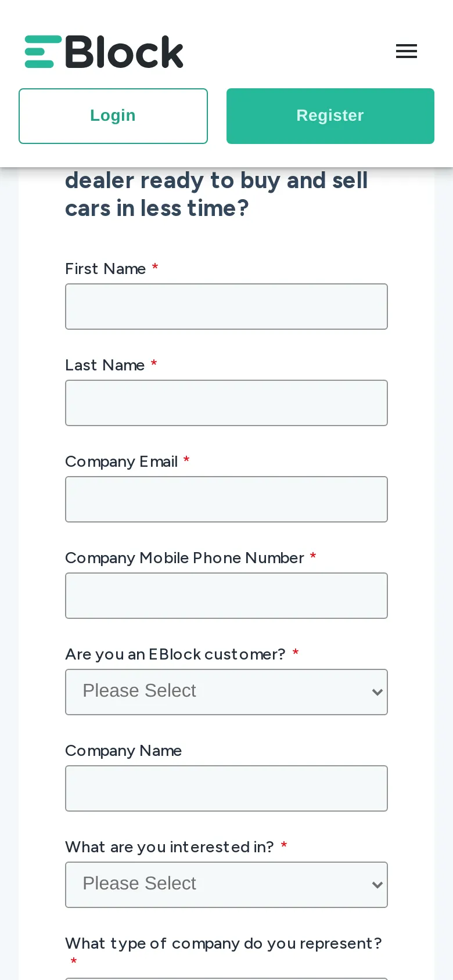Image resolution: width=453 pixels, height=980 pixels.
Task: Open the 'What are you interested in?' selector
Action: (x=226, y=885)
